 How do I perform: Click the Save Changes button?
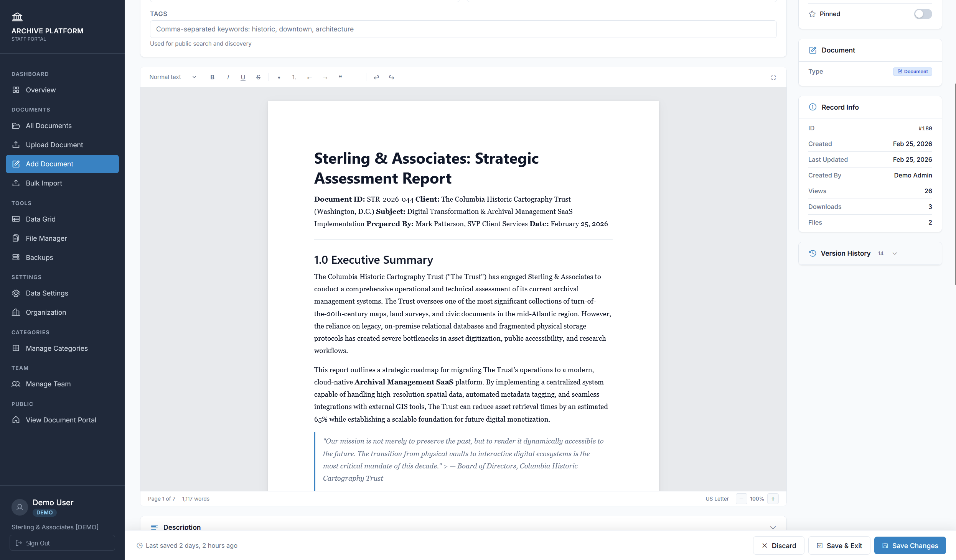910,545
